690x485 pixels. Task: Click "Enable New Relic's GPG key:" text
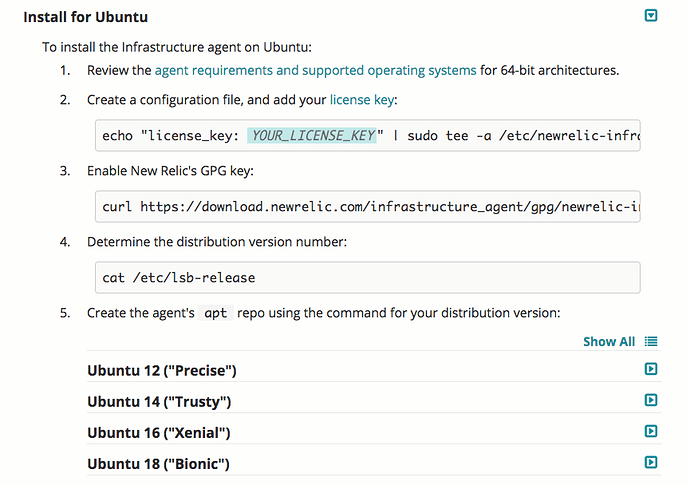[170, 171]
